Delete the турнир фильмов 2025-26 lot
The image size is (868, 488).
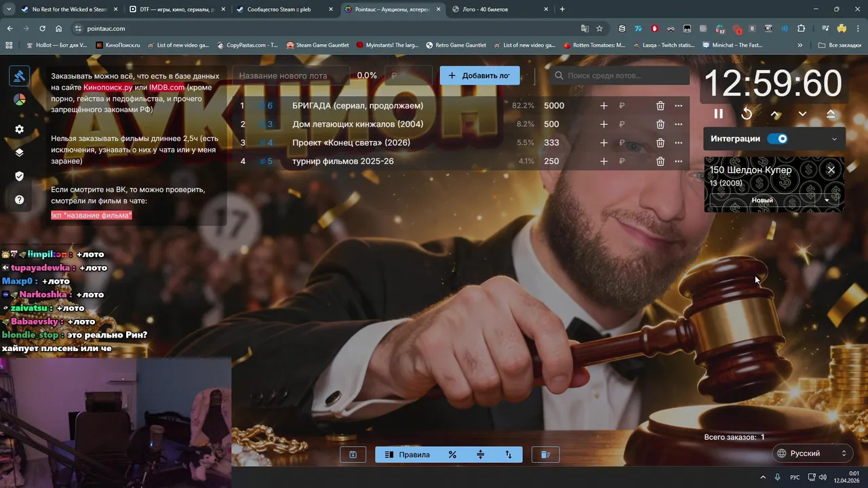pos(660,161)
